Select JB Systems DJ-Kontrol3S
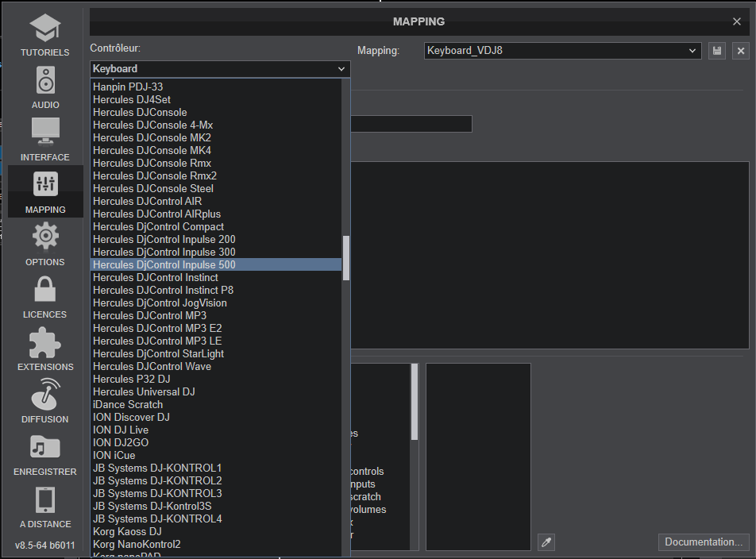Viewport: 756px width, 559px height. (x=216, y=506)
